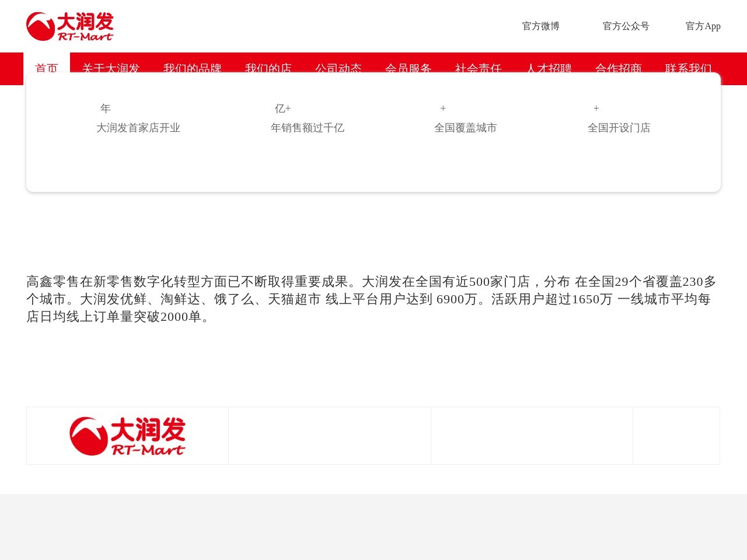Open the 官方App link

[x=703, y=26]
